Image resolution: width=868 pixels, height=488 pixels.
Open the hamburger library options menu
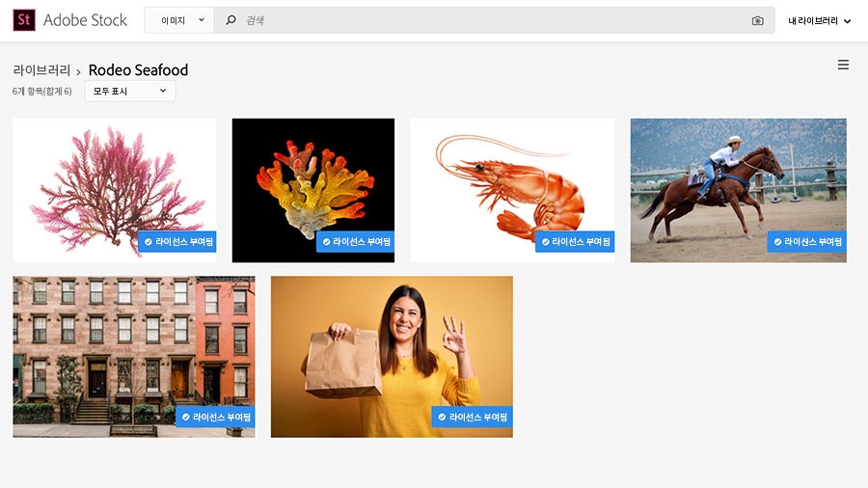[843, 65]
